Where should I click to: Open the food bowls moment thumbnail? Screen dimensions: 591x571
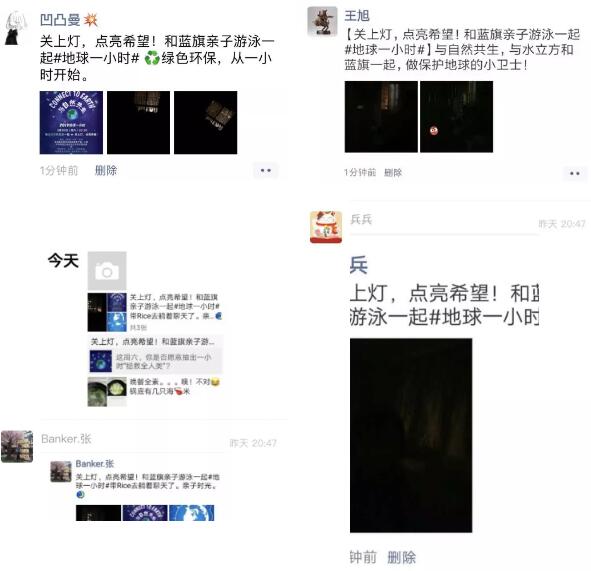pos(107,392)
